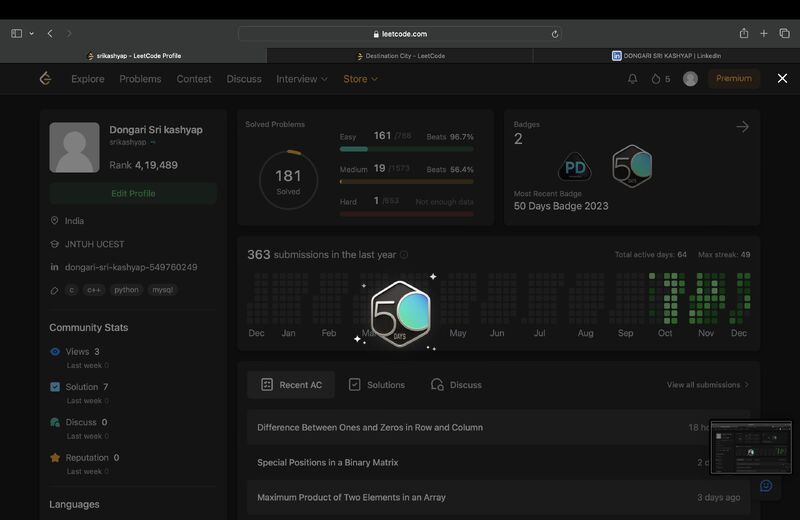Open the Explore nav item
The height and width of the screenshot is (520, 800).
click(88, 79)
